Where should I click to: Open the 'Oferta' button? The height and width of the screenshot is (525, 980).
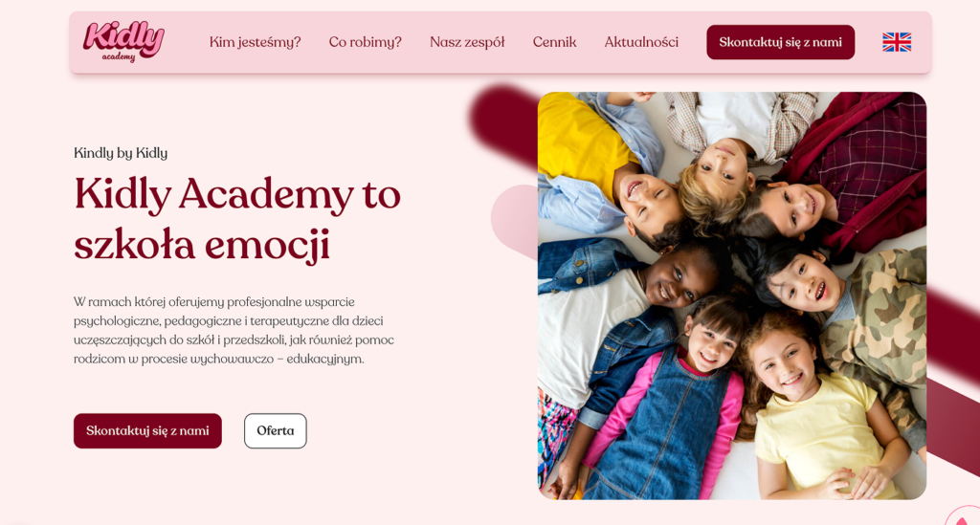pos(275,430)
